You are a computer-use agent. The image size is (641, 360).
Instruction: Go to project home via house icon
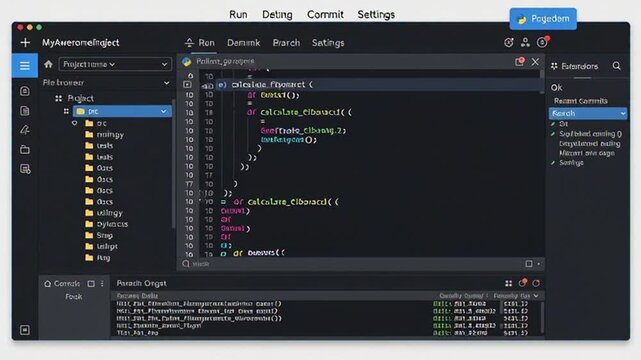(x=49, y=64)
